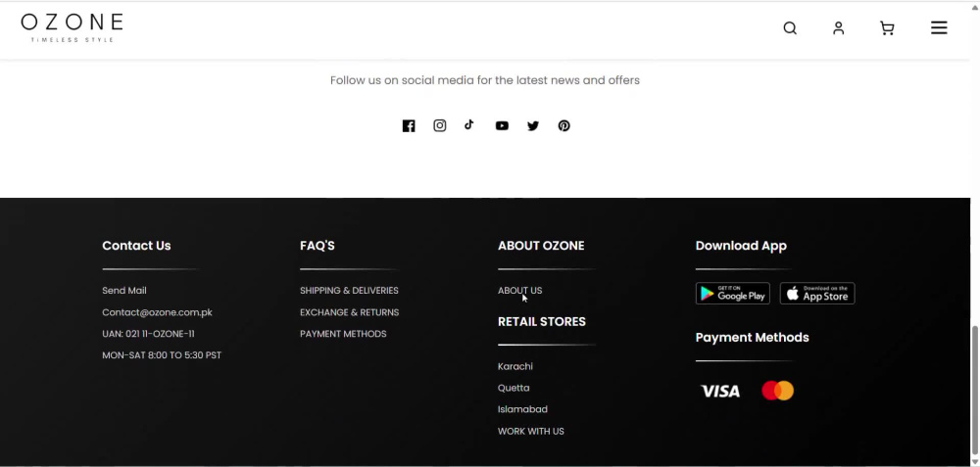This screenshot has height=467, width=980.
Task: Click the RETAIL STORES heading
Action: click(542, 321)
